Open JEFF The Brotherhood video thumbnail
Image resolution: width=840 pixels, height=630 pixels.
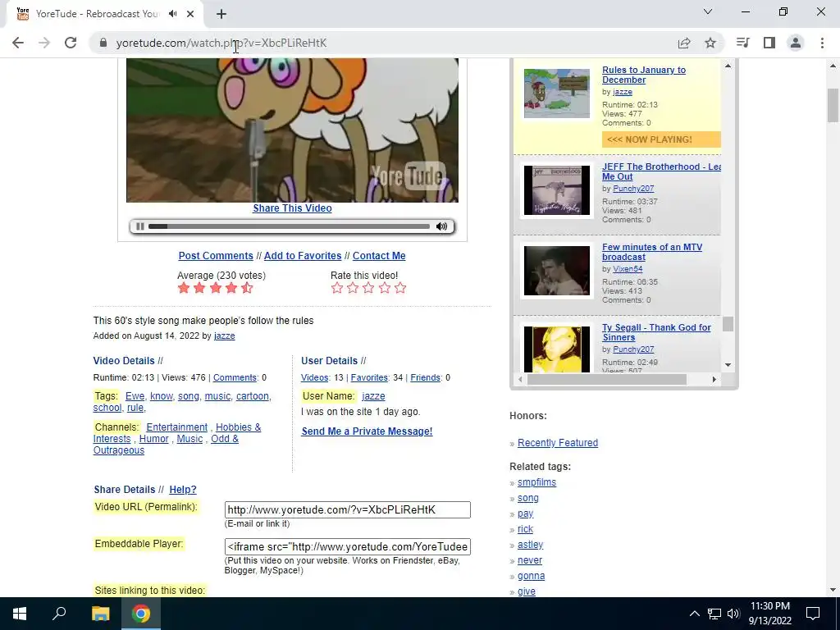[557, 190]
